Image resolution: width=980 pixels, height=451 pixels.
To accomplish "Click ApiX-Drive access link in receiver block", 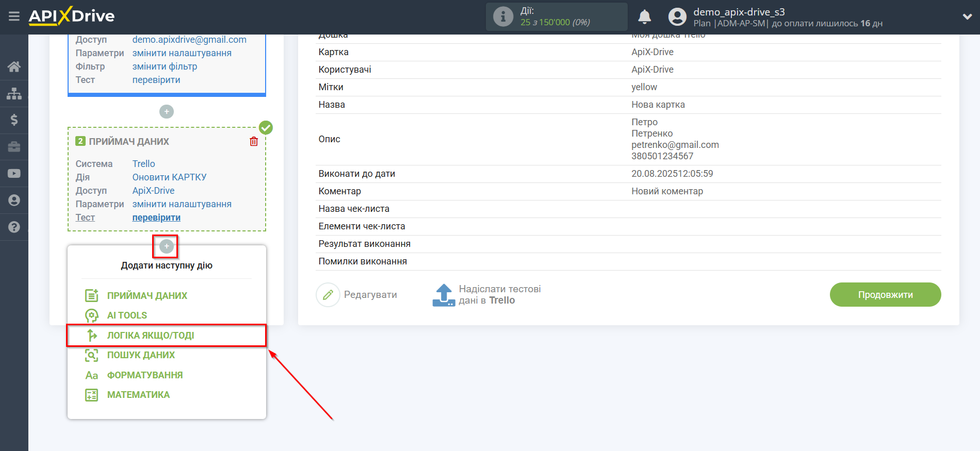I will click(x=153, y=191).
